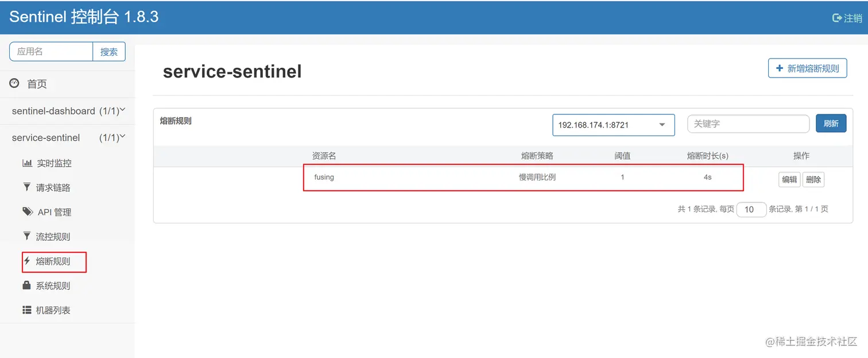Click the sentinel-dashboard app name
Image resolution: width=868 pixels, height=358 pixels.
coord(53,111)
